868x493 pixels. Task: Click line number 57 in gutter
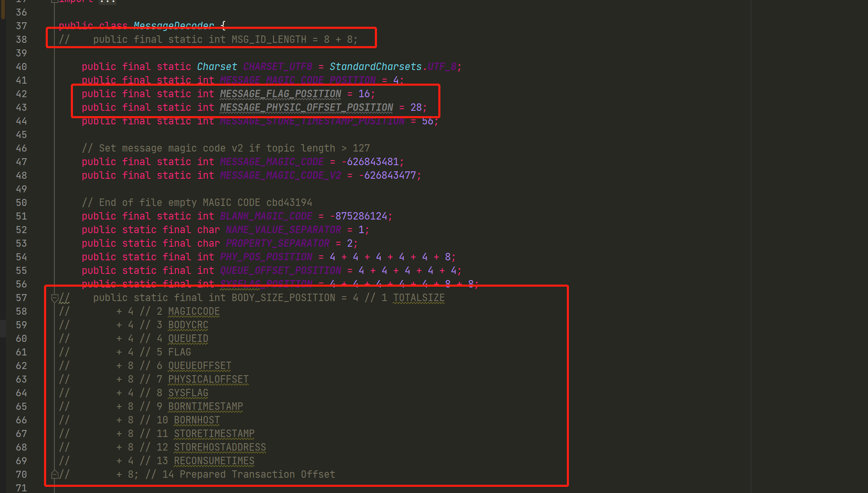point(21,298)
